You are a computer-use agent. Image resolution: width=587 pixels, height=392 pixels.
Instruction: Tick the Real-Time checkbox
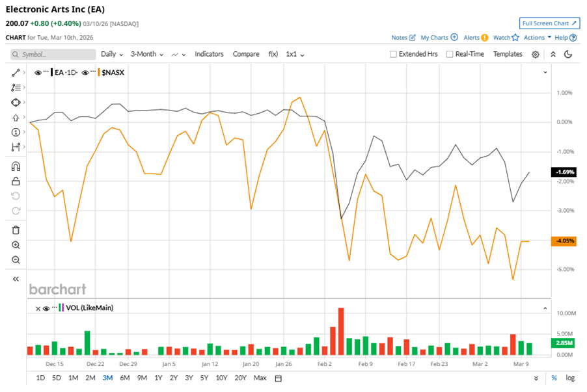[450, 55]
